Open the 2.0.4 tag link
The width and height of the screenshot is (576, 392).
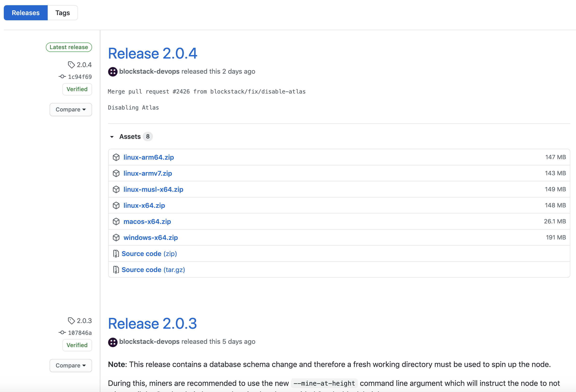click(84, 65)
